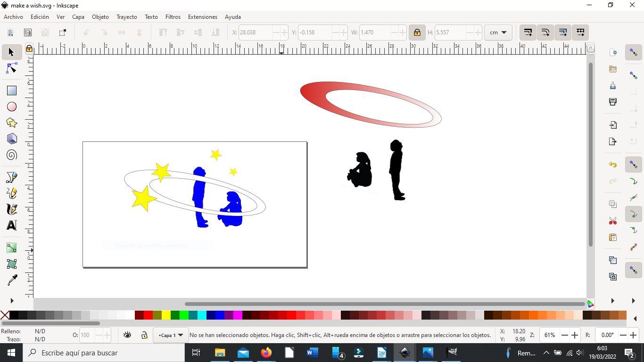
Task: Click the Select all objects icon
Action: point(10,33)
